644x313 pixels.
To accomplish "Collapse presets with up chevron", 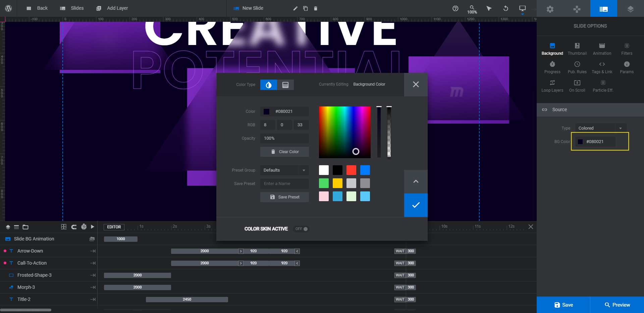I will [x=416, y=182].
